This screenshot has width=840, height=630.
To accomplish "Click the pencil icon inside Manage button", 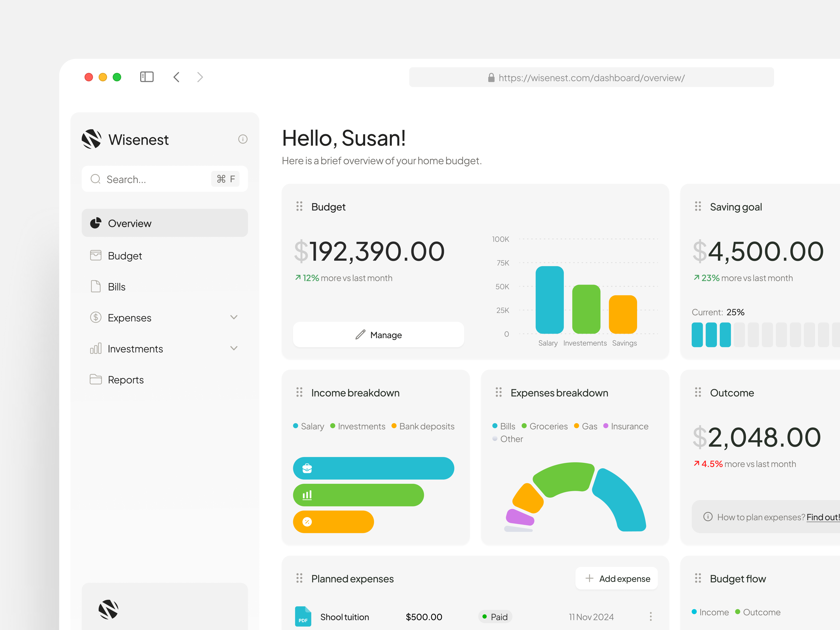I will point(360,335).
